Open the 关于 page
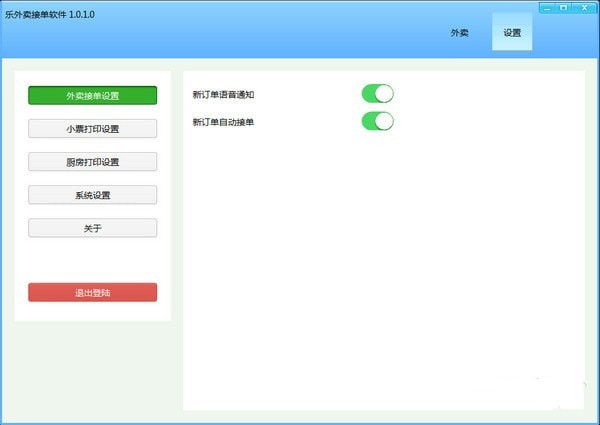Screen dimensions: 600x425 tap(93, 228)
